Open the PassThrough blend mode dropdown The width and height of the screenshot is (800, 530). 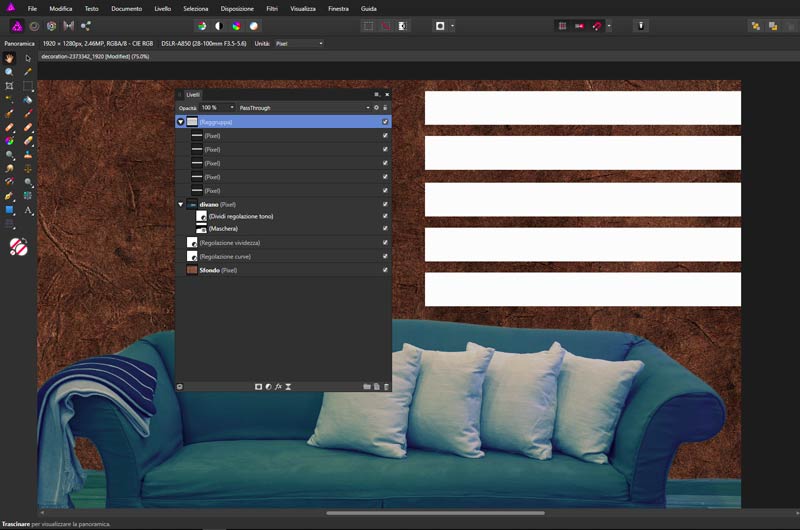pos(304,108)
